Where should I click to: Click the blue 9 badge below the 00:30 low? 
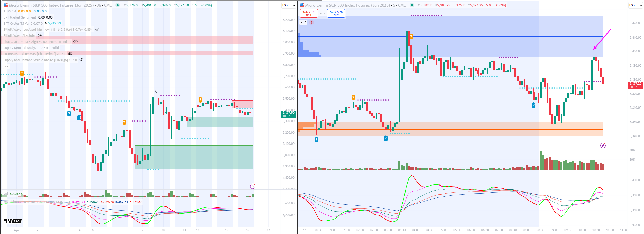click(x=316, y=140)
